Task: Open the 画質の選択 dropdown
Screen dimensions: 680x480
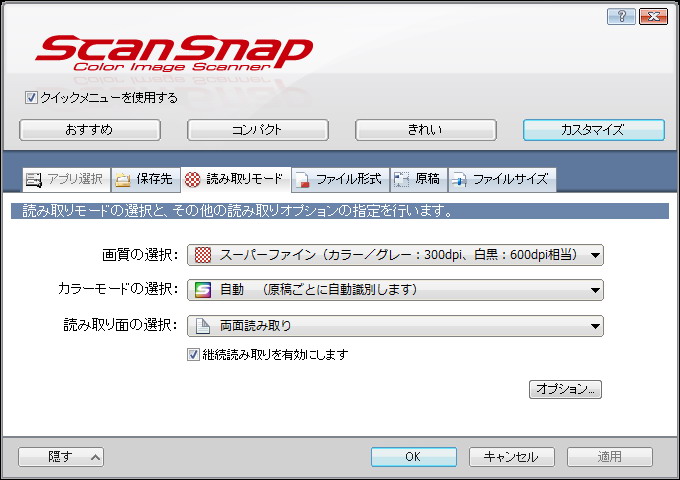Action: point(395,255)
